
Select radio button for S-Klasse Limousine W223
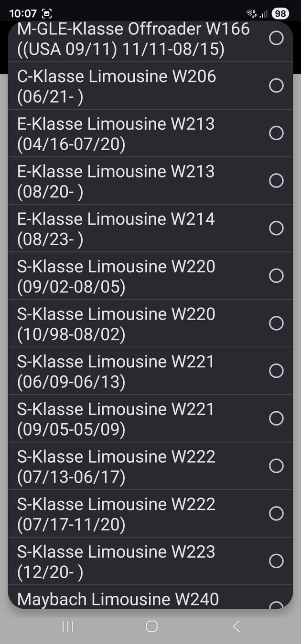[276, 561]
